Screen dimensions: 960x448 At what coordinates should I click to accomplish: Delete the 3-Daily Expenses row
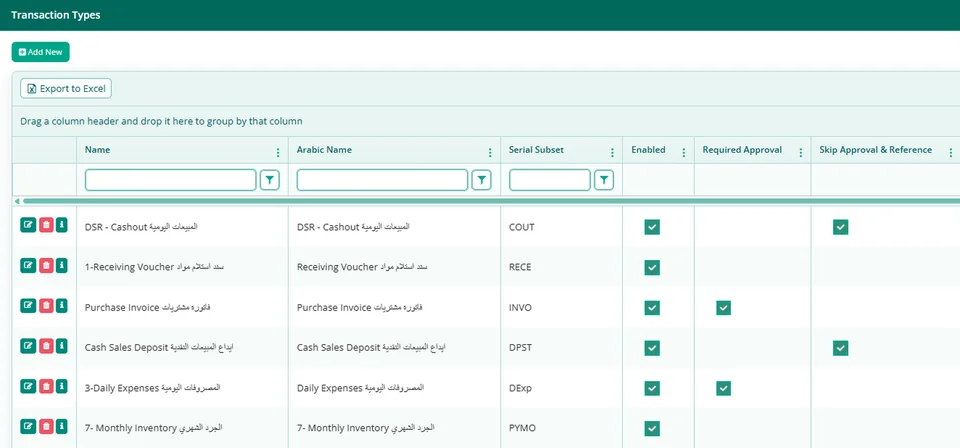[46, 386]
